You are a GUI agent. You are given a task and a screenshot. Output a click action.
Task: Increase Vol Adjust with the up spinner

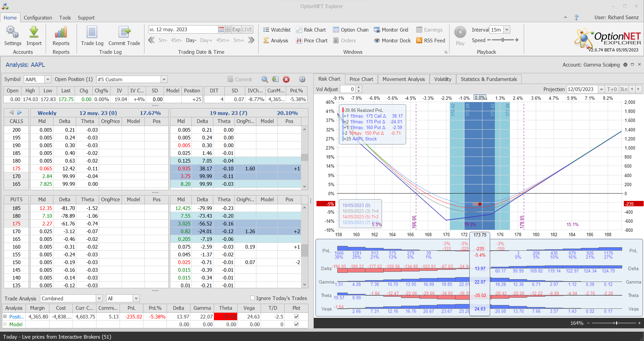click(359, 87)
